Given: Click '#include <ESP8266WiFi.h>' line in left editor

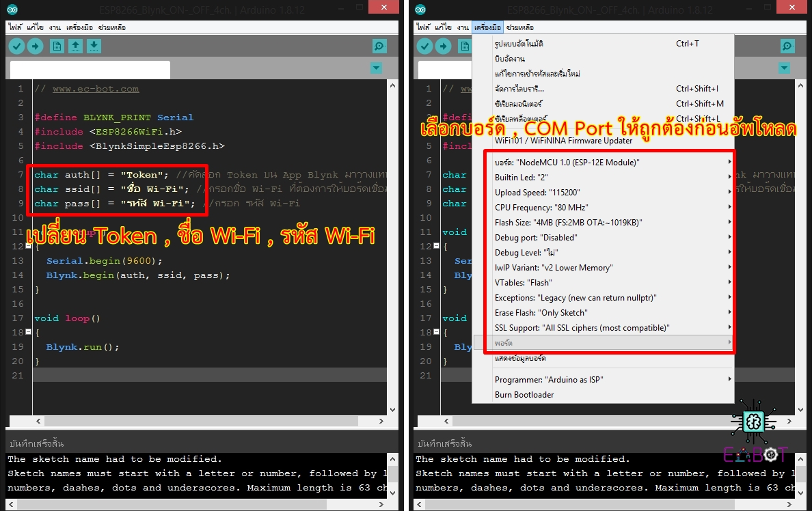Looking at the screenshot, I should [108, 131].
